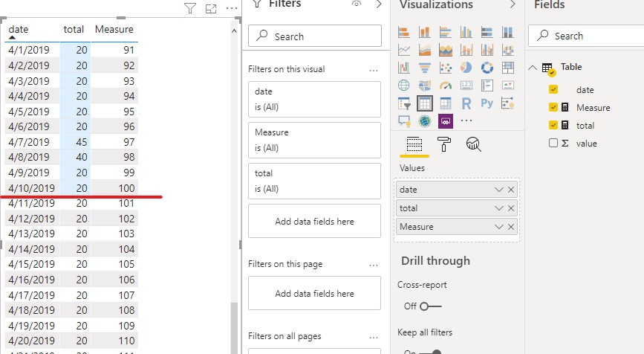Select the Line and clustered column chart
Viewport: 644px width, 354px height.
pos(487,50)
